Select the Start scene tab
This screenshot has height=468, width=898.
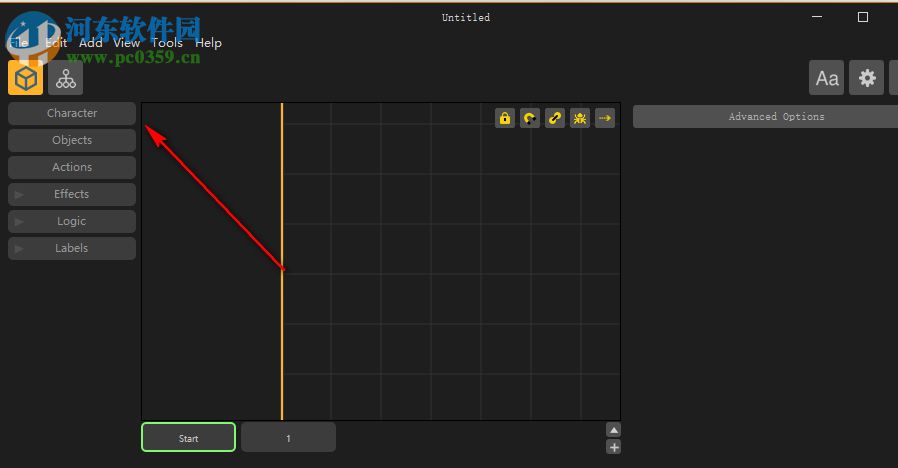point(188,438)
